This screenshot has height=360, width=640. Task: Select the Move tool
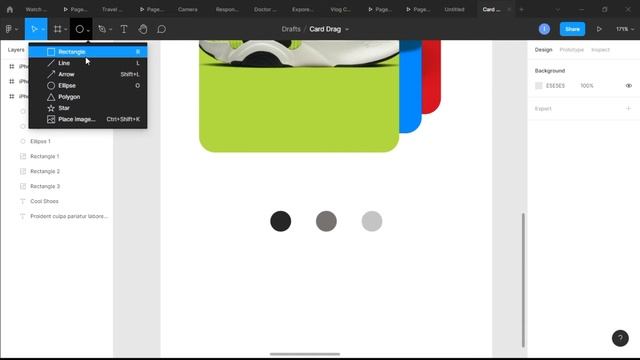tap(34, 29)
